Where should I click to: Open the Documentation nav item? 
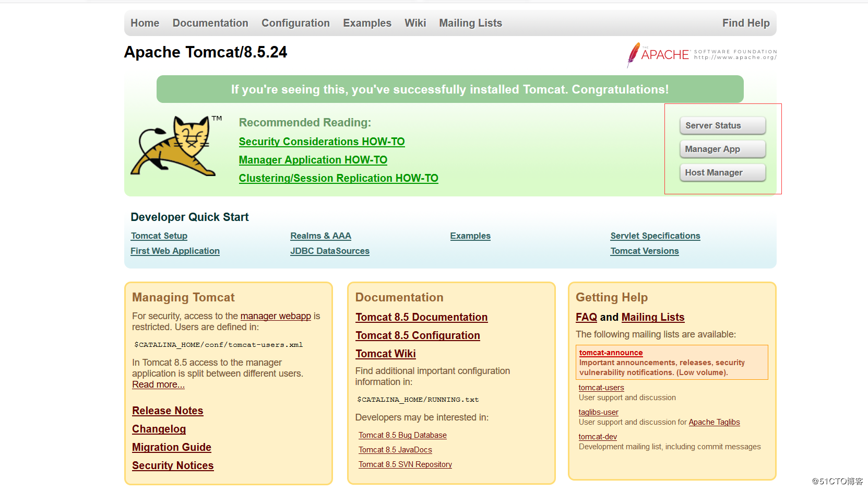coord(210,23)
